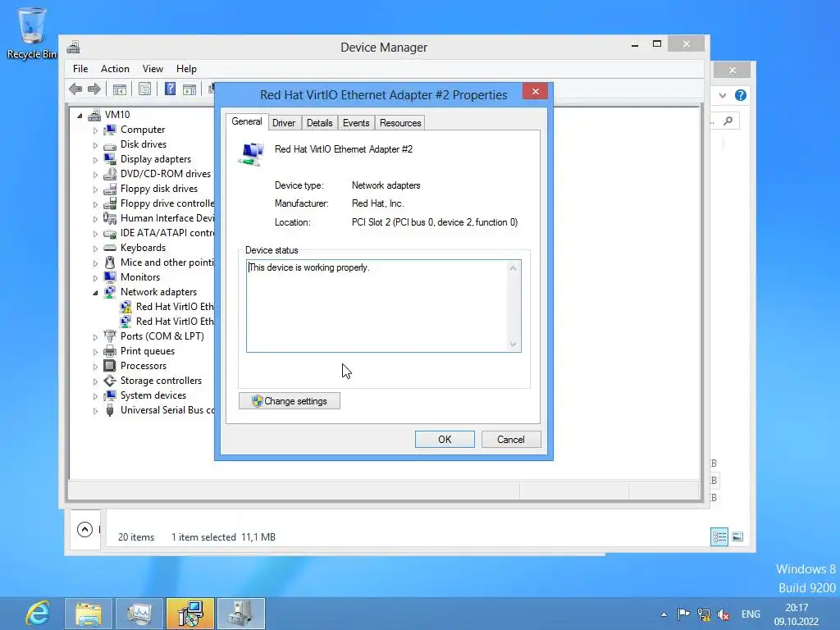Select the Display adapters category icon
The width and height of the screenshot is (840, 630).
[110, 159]
